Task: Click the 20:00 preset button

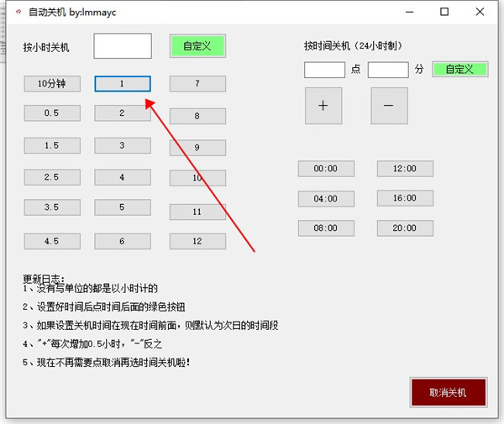Action: point(405,228)
